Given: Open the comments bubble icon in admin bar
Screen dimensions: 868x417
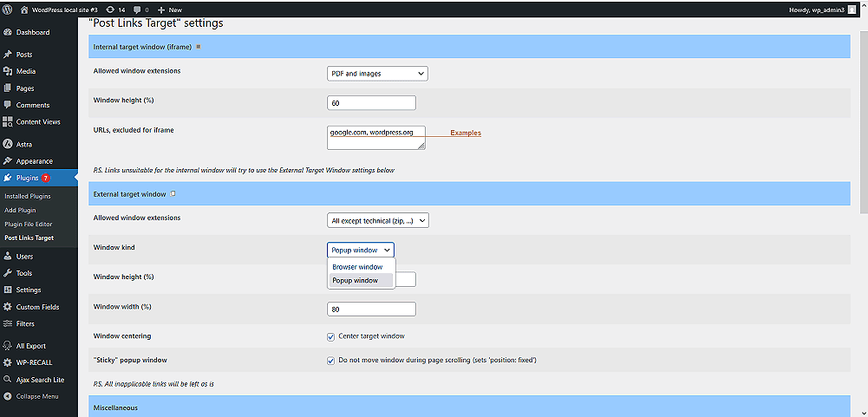Looking at the screenshot, I should [x=137, y=10].
